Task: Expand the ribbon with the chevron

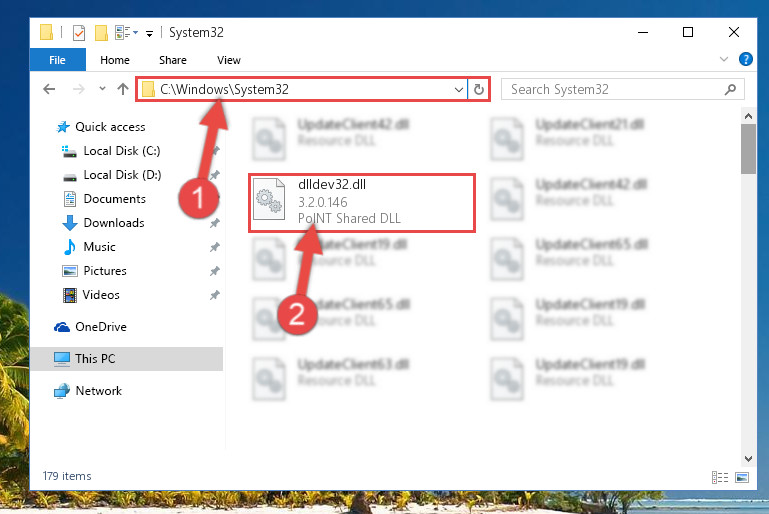Action: (723, 59)
